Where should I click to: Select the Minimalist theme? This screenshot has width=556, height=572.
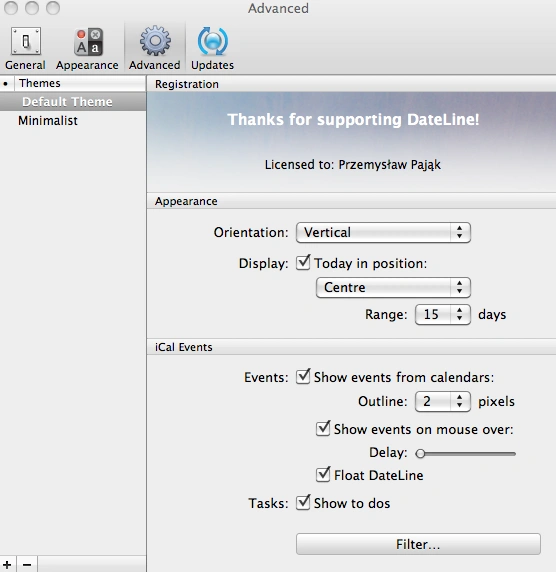pyautogui.click(x=48, y=120)
